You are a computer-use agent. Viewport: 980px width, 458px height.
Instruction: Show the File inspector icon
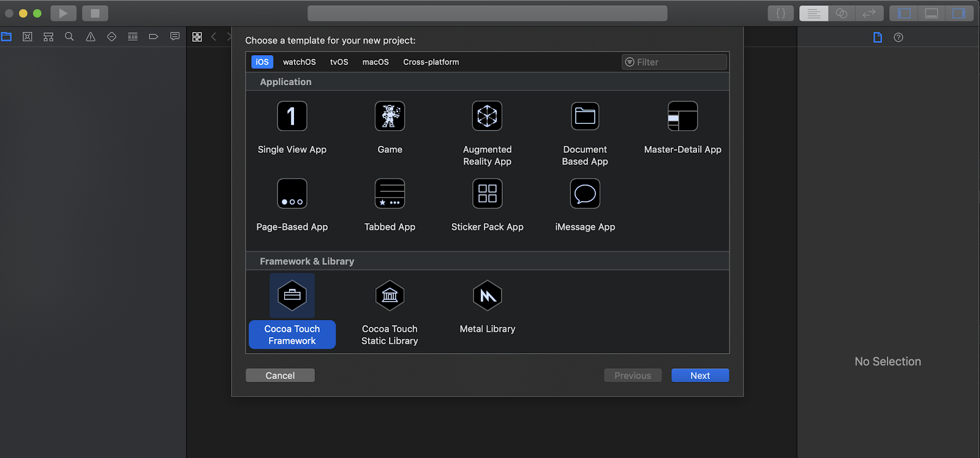tap(878, 37)
